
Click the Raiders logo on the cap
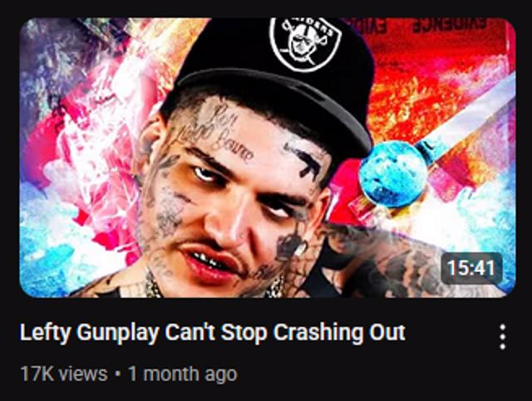click(x=305, y=42)
